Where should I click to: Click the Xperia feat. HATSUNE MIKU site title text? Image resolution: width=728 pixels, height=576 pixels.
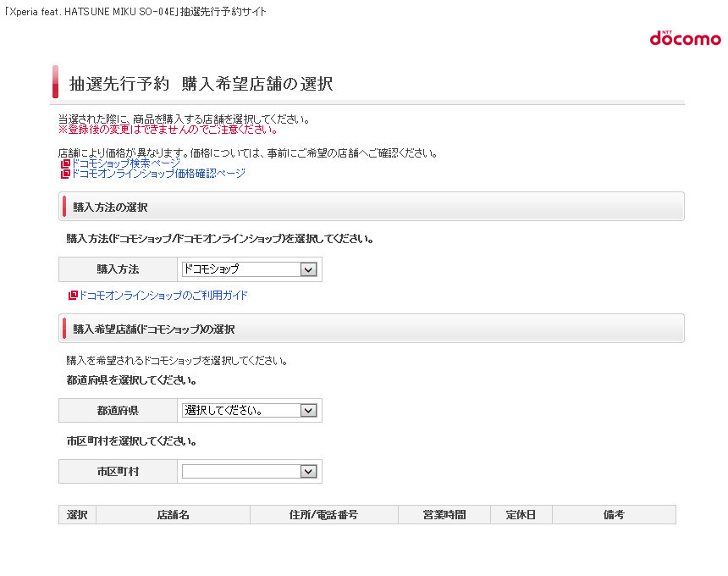click(x=135, y=12)
